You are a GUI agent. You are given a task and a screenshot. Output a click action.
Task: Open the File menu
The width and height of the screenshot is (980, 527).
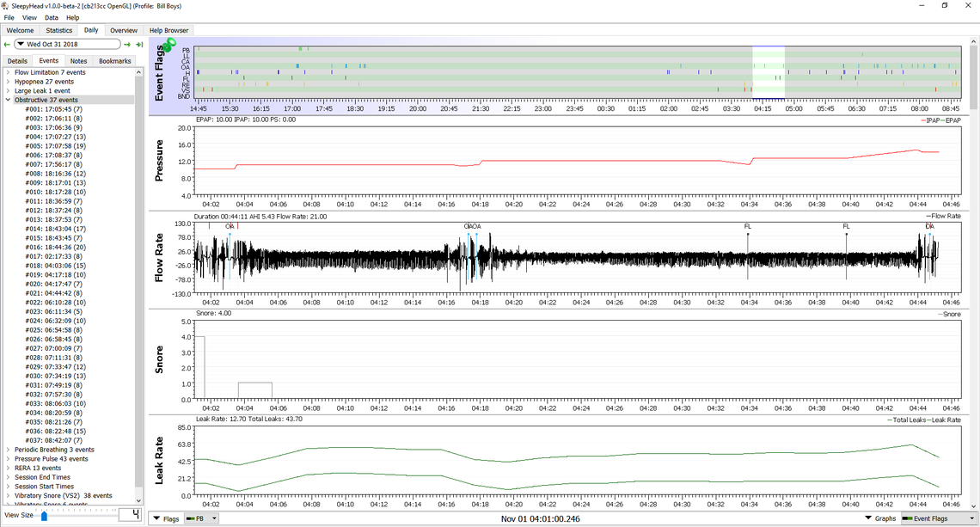(x=9, y=17)
